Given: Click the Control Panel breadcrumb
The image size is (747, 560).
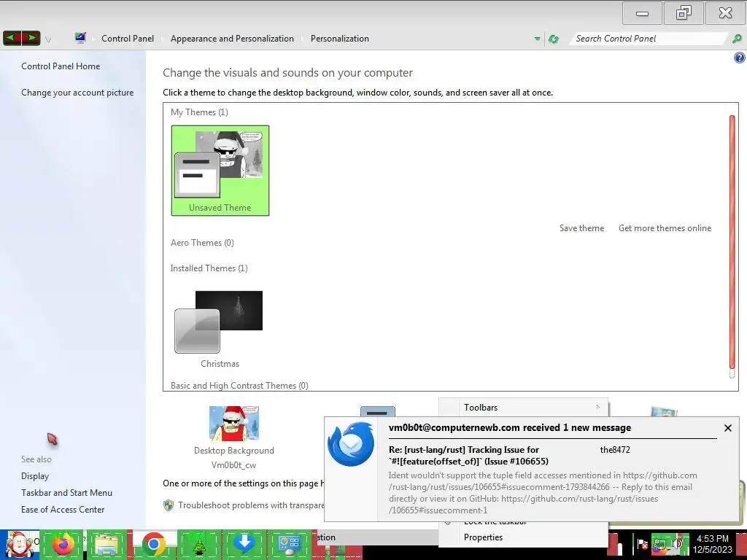Looking at the screenshot, I should click(x=128, y=39).
